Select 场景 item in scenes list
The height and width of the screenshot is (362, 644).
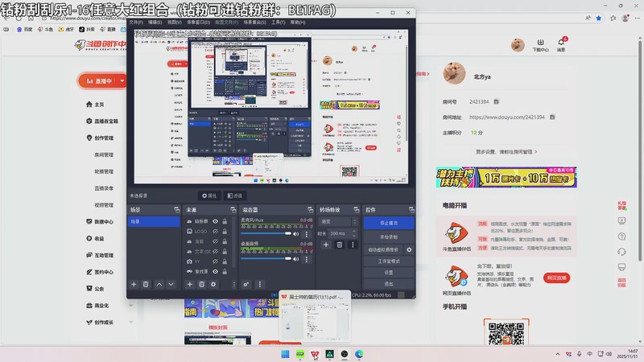point(154,222)
